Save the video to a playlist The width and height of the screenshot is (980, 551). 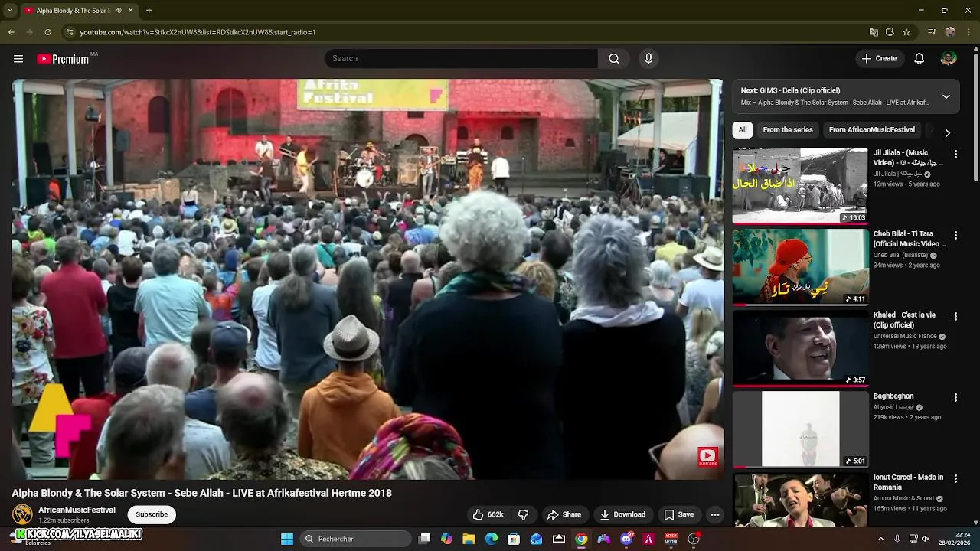point(678,514)
